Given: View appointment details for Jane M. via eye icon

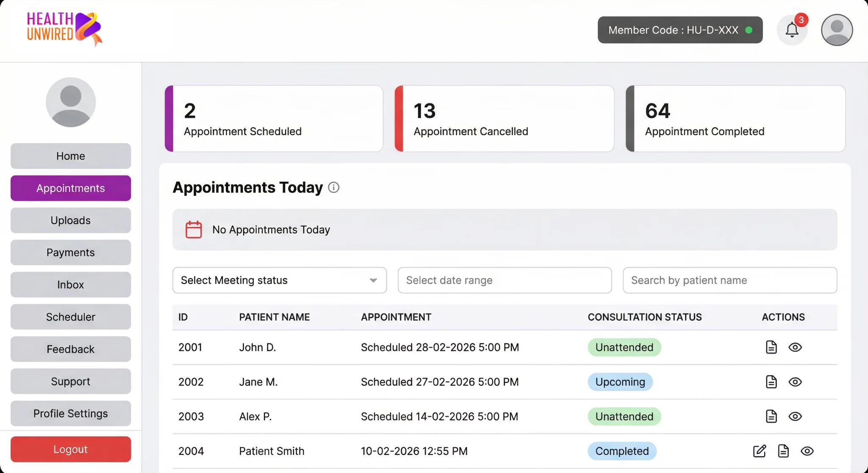Looking at the screenshot, I should [795, 382].
